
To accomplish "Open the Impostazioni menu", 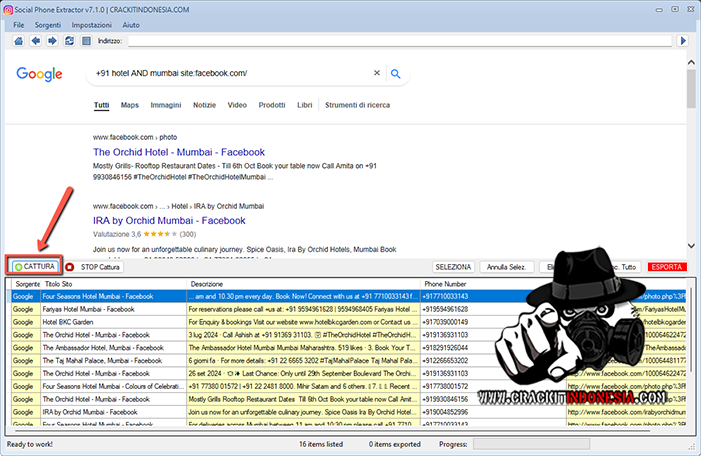I will click(92, 23).
